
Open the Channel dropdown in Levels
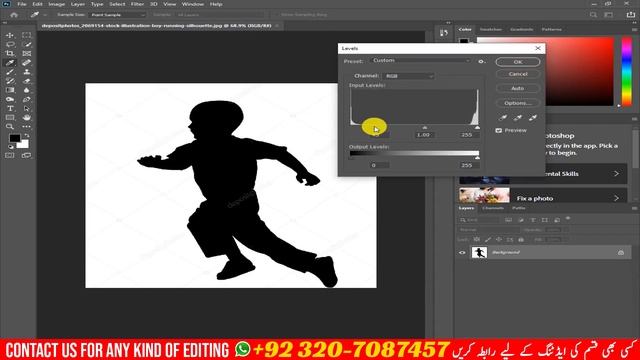(408, 76)
